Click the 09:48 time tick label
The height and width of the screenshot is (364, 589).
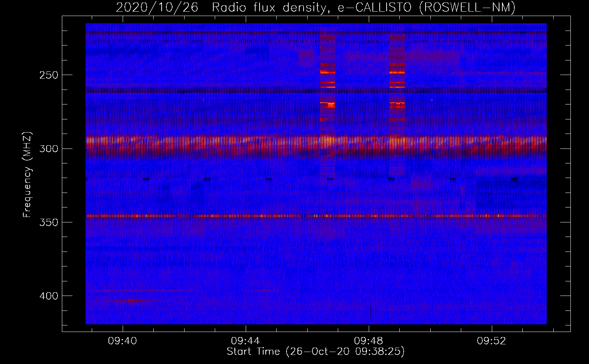tap(369, 341)
